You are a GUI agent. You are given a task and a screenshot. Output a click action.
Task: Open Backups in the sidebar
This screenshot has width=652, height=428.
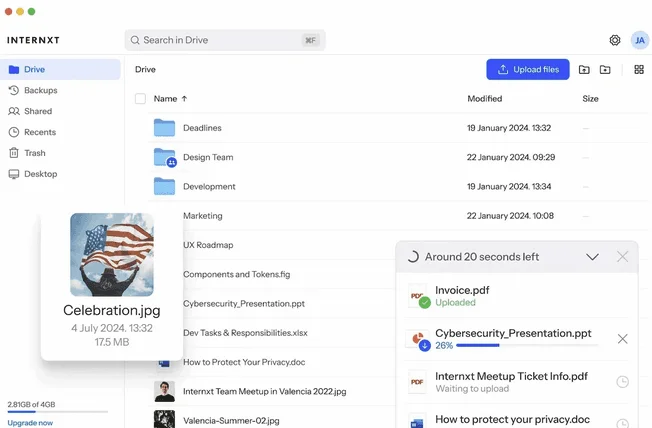pos(61,90)
